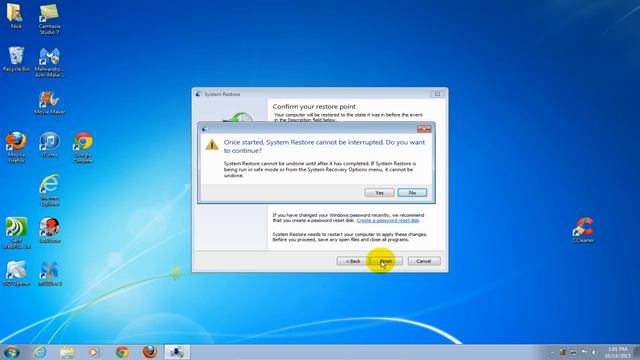The width and height of the screenshot is (640, 360).
Task: Open Windows Media Player from the taskbar
Action: point(94,352)
